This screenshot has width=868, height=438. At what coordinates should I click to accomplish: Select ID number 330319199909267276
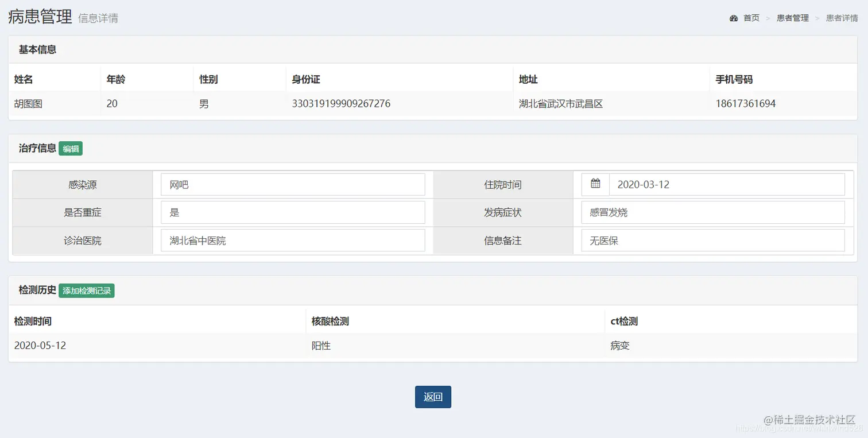(341, 104)
